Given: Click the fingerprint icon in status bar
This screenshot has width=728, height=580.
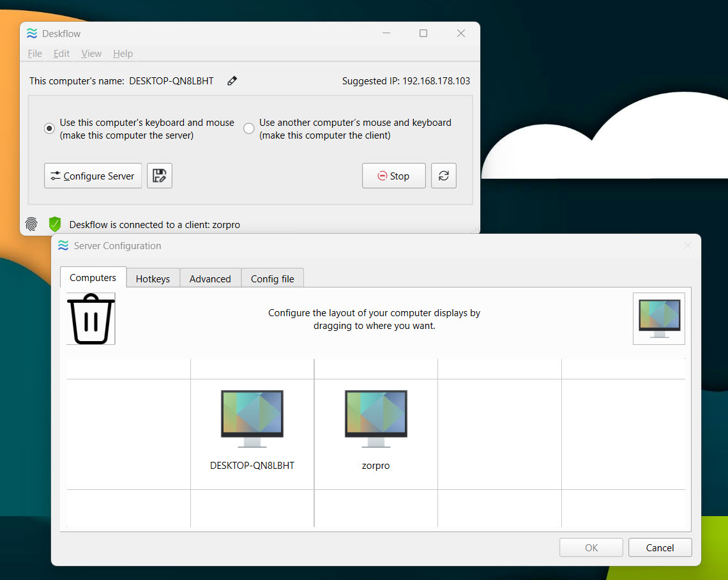Looking at the screenshot, I should coord(31,224).
